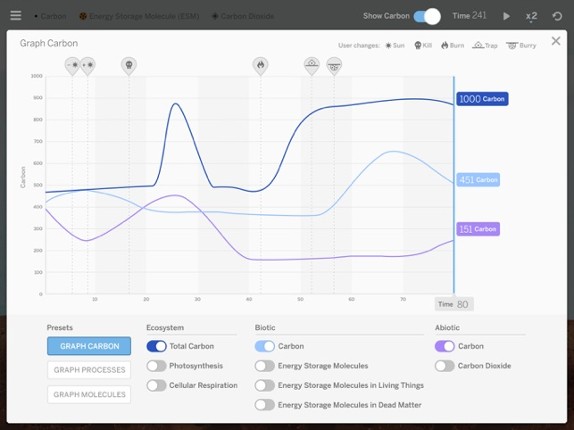Click the Burn flame icon in legend
This screenshot has width=574, height=430.
[444, 45]
